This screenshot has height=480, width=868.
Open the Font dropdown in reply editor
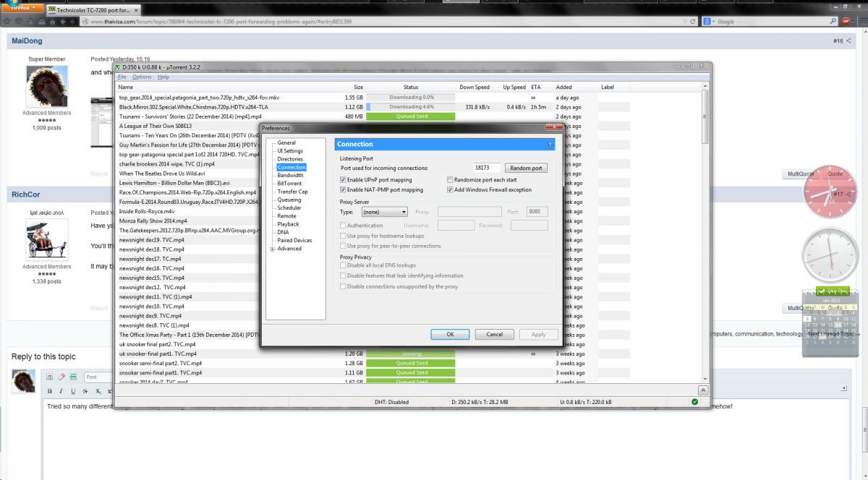coord(100,377)
